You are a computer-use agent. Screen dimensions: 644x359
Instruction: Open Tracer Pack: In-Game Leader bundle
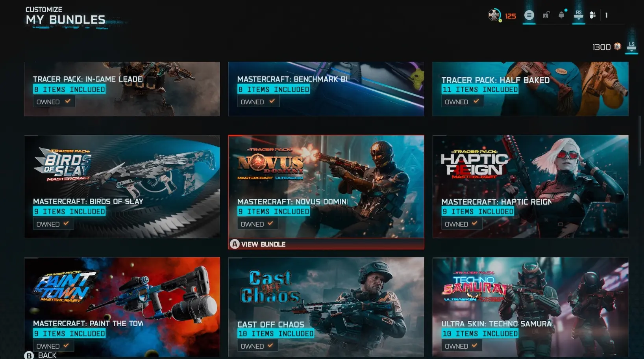(x=122, y=89)
